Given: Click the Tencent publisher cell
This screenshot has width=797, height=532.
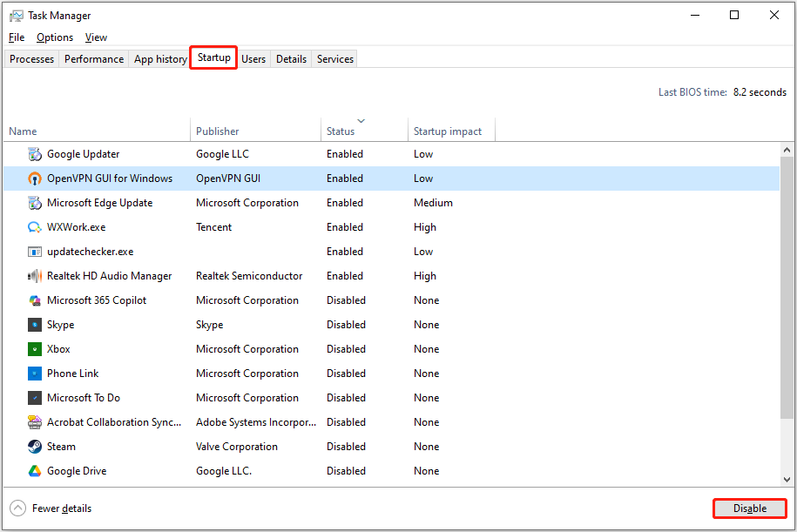Looking at the screenshot, I should 214,227.
